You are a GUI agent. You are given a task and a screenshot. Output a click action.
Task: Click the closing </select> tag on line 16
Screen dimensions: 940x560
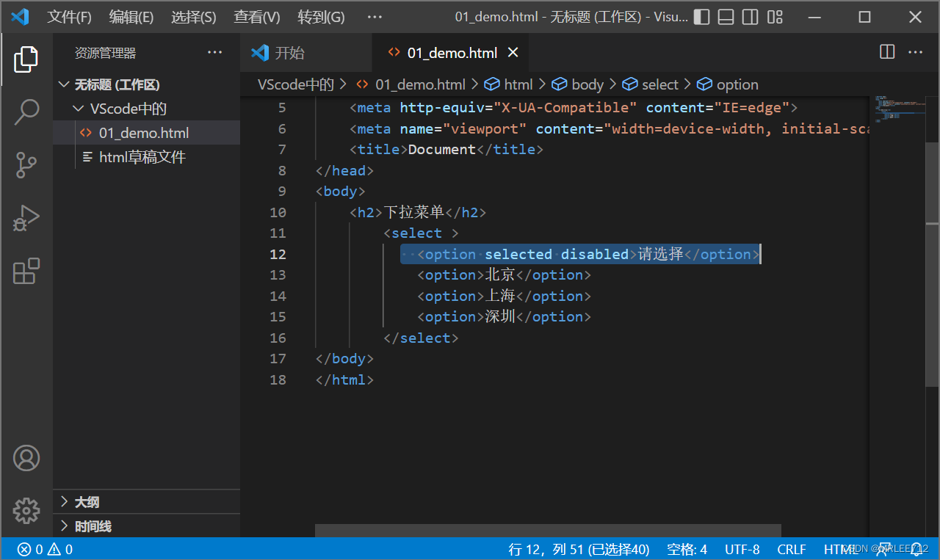click(422, 338)
